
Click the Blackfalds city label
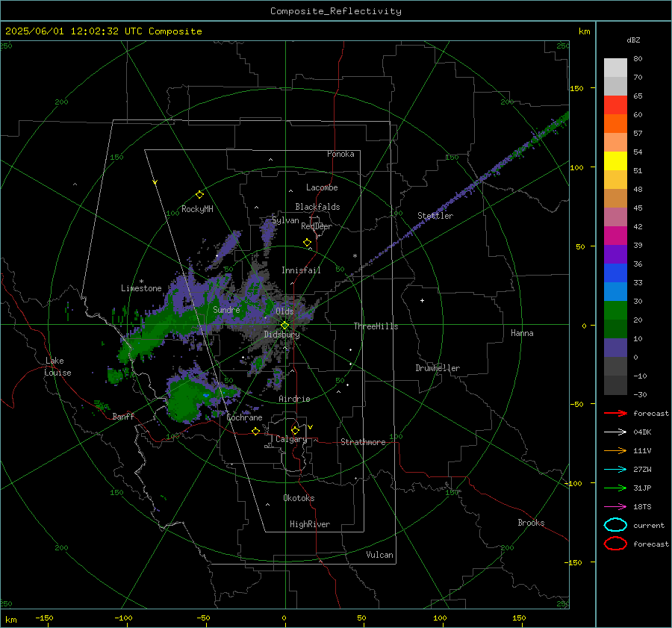pyautogui.click(x=317, y=207)
